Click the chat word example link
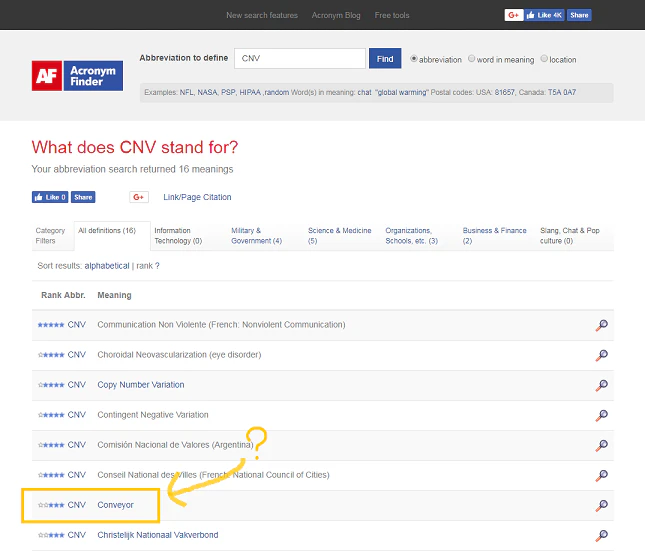Viewport: 645px width, 551px height. pyautogui.click(x=364, y=92)
